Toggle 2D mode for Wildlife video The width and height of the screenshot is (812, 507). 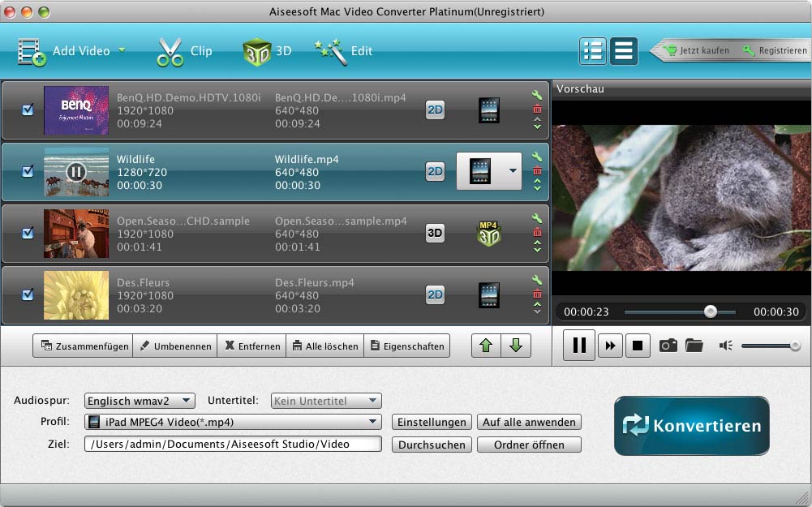coord(435,171)
